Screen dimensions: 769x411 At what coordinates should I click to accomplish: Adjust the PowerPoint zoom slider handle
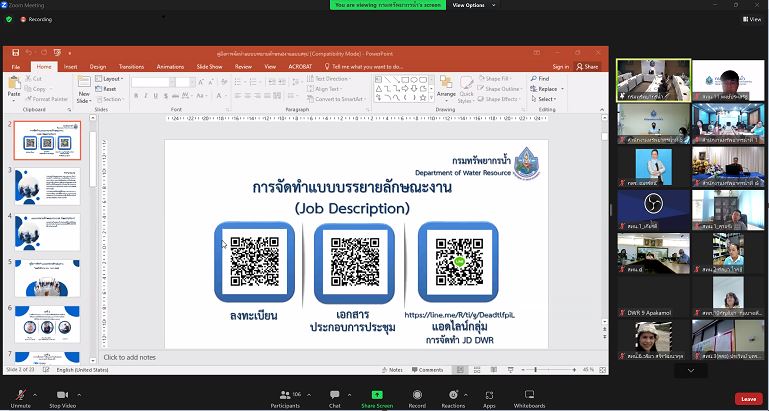tap(536, 370)
